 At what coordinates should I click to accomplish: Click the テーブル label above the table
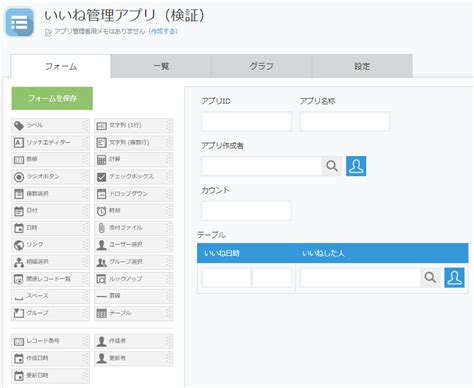point(211,235)
